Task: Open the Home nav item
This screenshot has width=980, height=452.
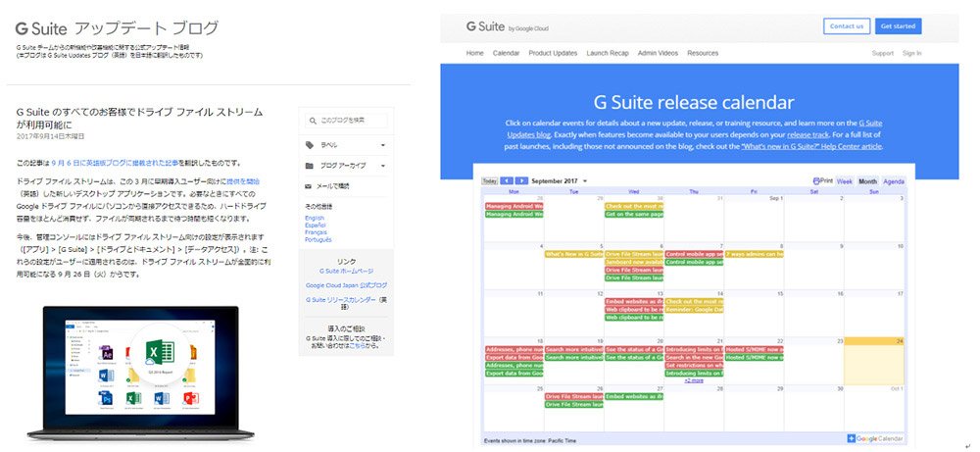Action: (475, 53)
